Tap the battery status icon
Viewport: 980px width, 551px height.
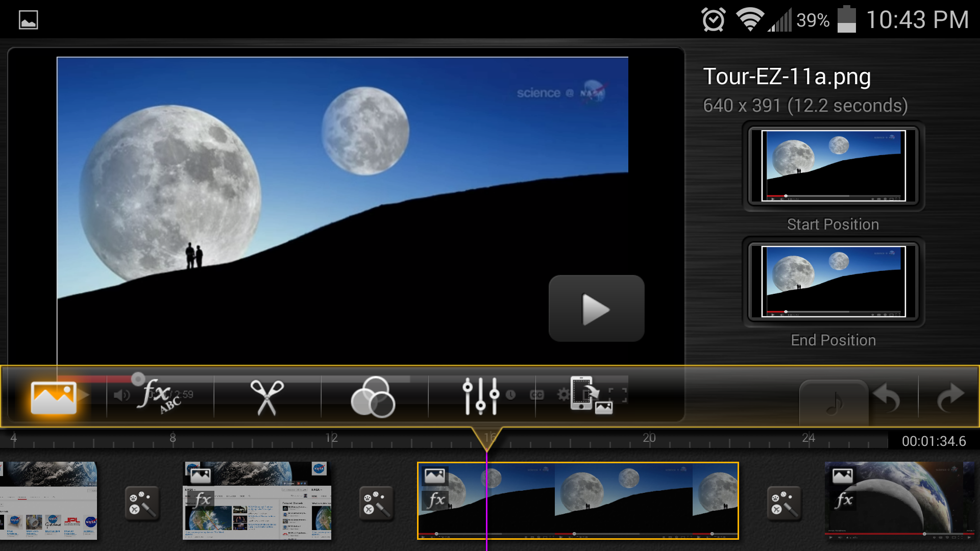click(846, 19)
